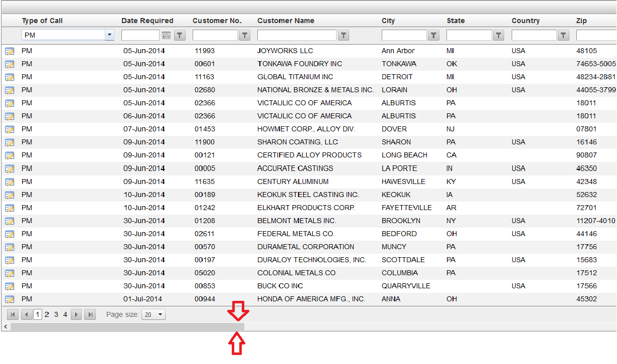The width and height of the screenshot is (617, 364).
Task: Open edit icon for FEDERAL METALS CO. row
Action: (x=10, y=234)
